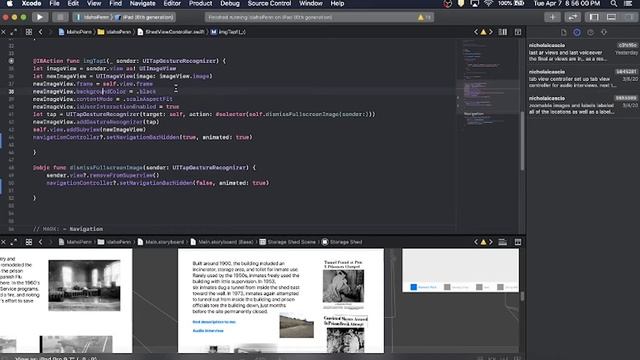The image size is (640, 360).
Task: Select commit about last ar views and voiceover
Action: tap(583, 52)
